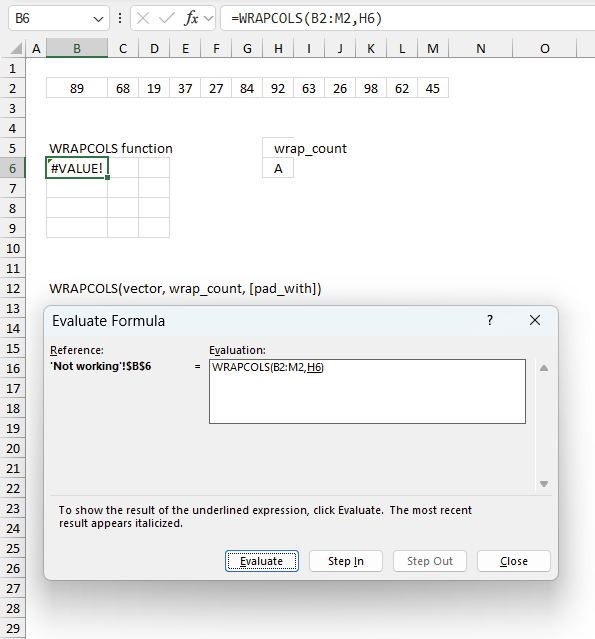Select the WRAPCOLS syntax text in row 12

(185, 289)
